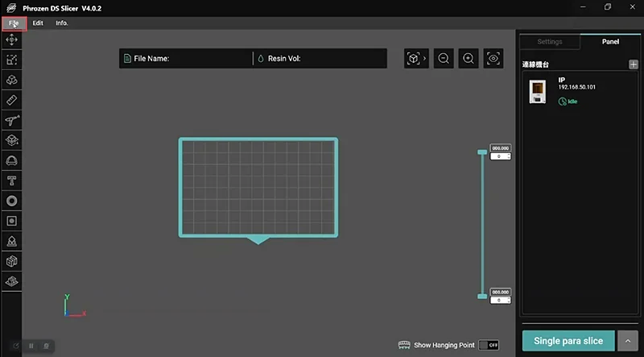Click the eye focus view icon

tap(493, 58)
